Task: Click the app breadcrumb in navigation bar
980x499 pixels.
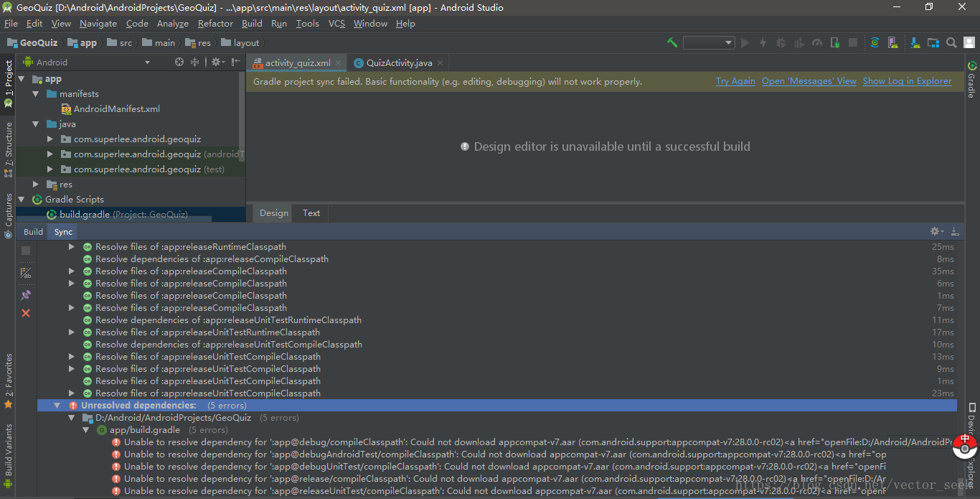Action: 82,42
